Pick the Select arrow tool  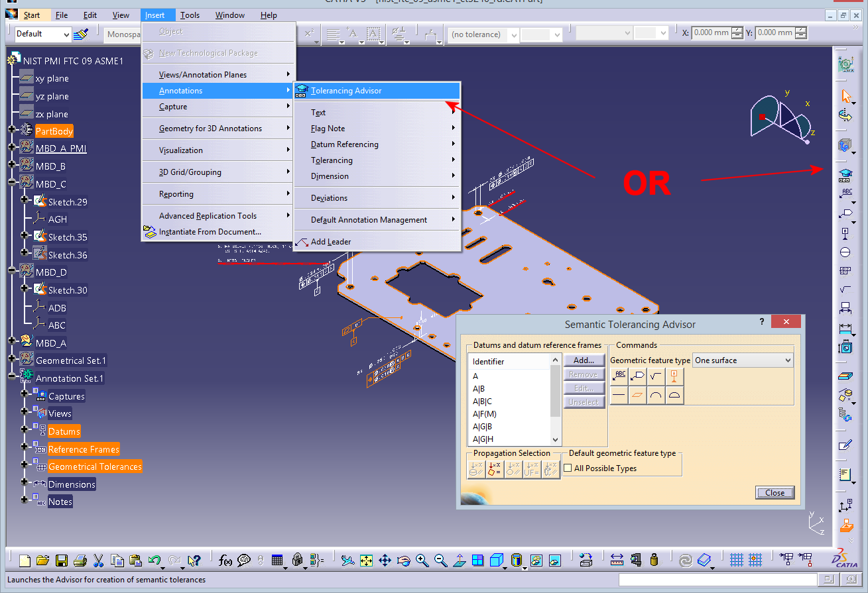pyautogui.click(x=845, y=96)
